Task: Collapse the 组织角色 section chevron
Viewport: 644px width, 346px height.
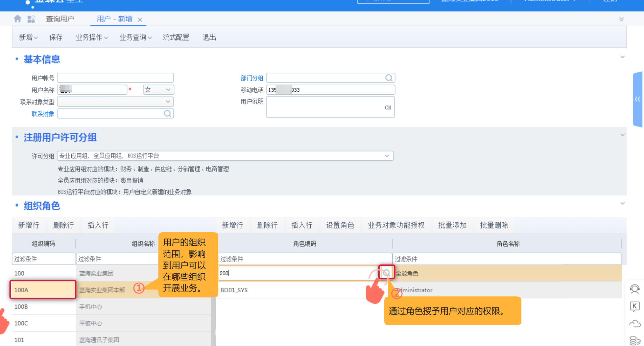Action: click(x=623, y=203)
